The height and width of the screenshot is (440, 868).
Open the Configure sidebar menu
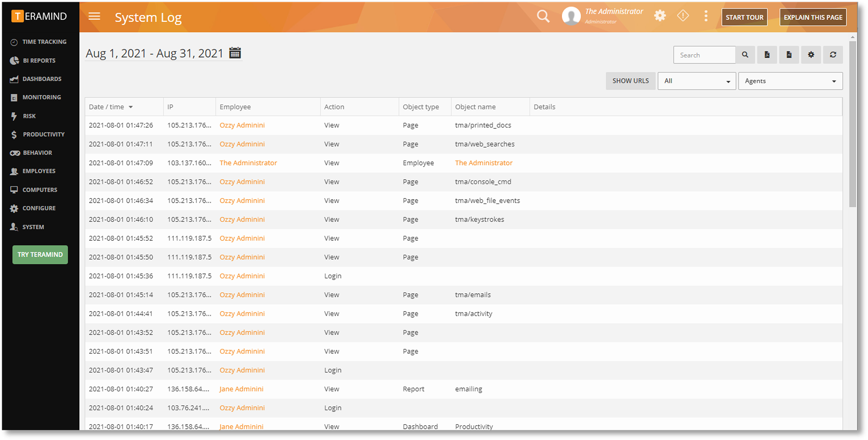click(x=39, y=208)
